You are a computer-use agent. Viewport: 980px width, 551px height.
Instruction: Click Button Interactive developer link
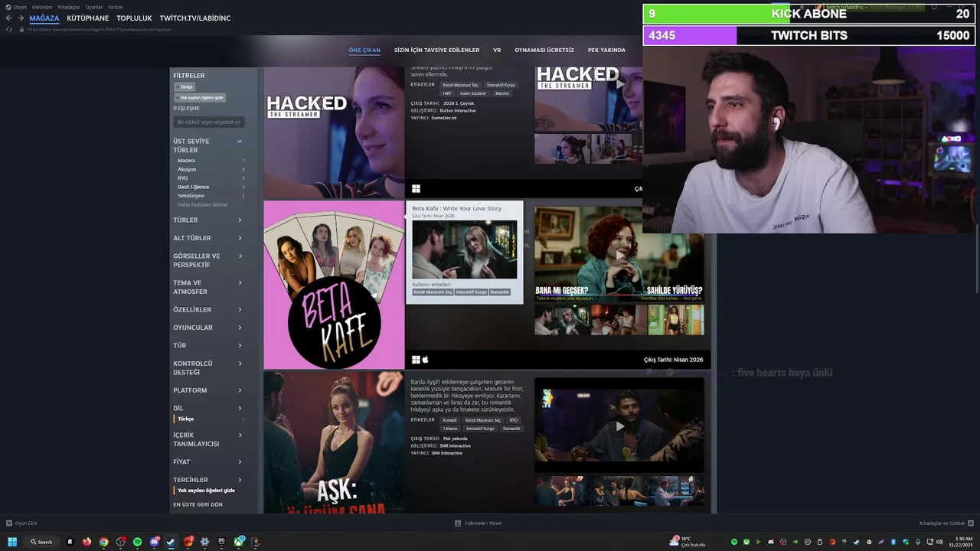(458, 110)
